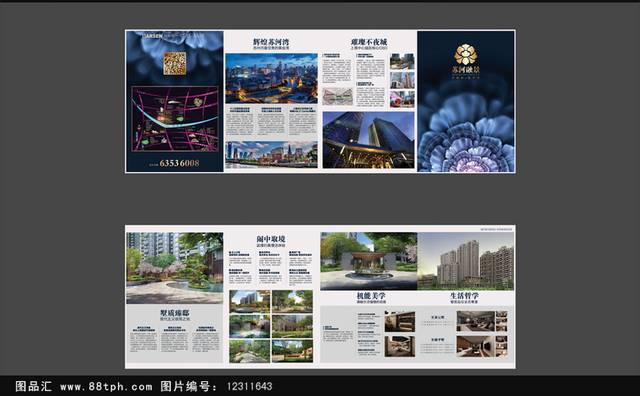Click the 生活哲学 heading
This screenshot has height=396, width=640.
pyautogui.click(x=464, y=296)
